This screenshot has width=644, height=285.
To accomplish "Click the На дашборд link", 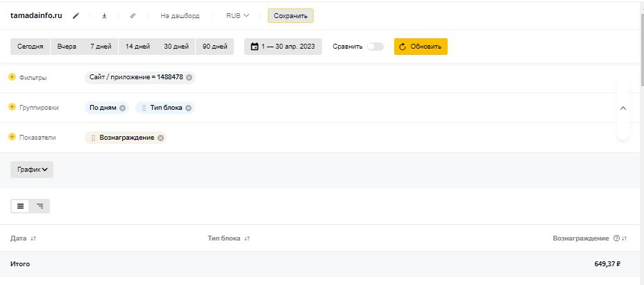I will point(180,16).
